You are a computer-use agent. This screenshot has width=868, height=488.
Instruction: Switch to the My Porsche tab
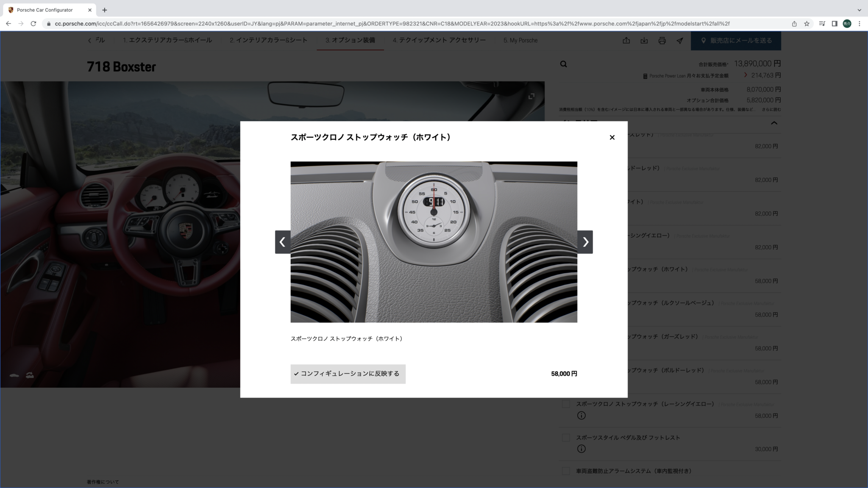[x=520, y=40]
